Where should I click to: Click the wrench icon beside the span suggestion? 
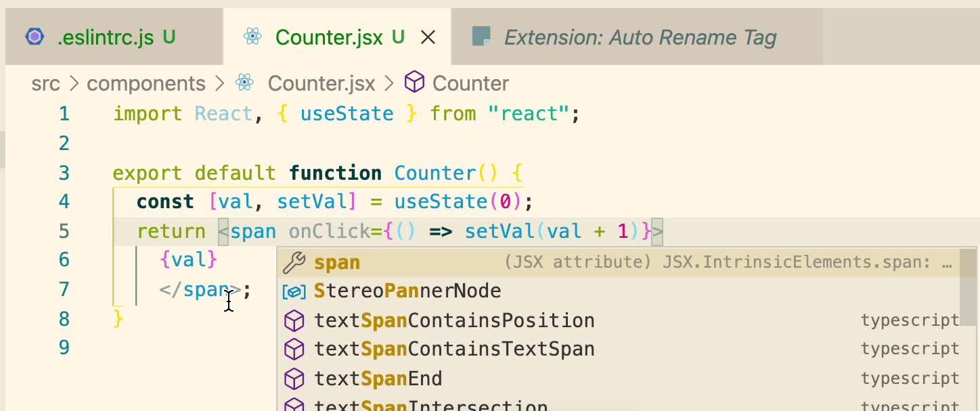[x=296, y=261]
